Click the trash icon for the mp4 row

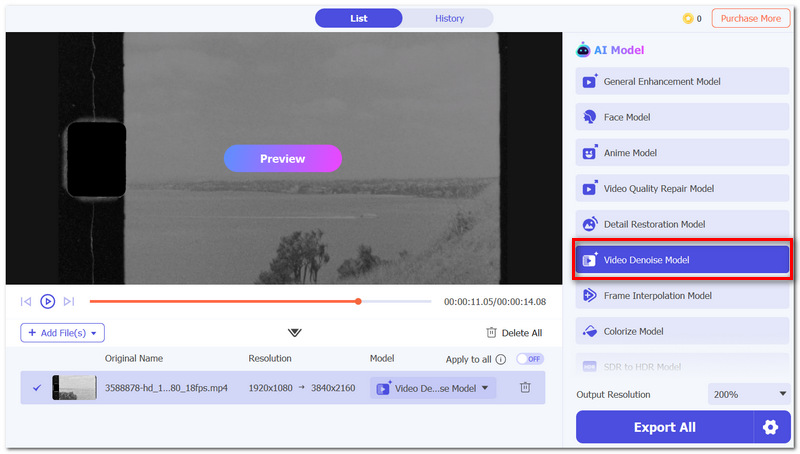click(525, 388)
